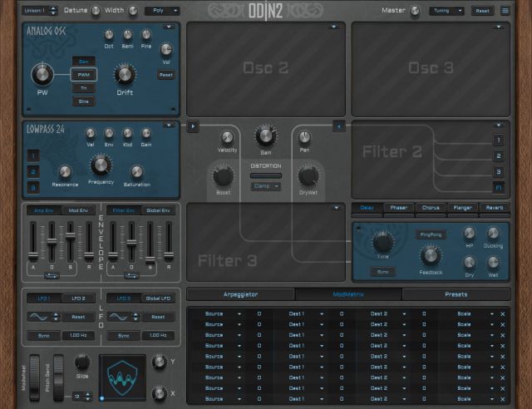Click the Master volume knob
This screenshot has width=532, height=409.
coord(415,11)
